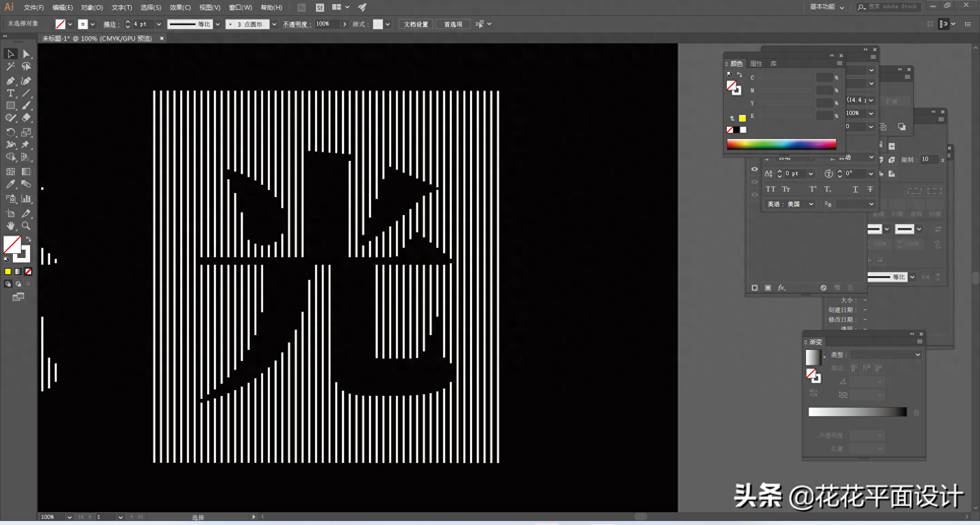The image size is (980, 525).
Task: Select the Type tool
Action: click(x=10, y=93)
